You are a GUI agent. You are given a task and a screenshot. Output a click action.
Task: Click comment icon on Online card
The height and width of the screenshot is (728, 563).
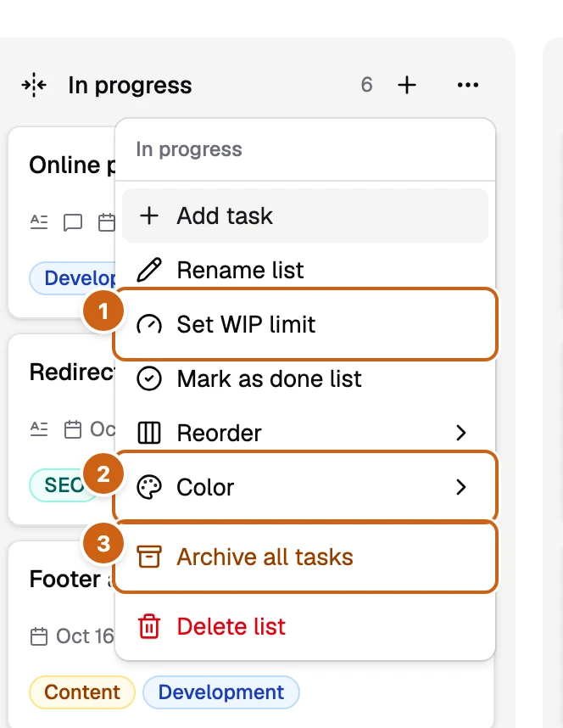point(73,222)
